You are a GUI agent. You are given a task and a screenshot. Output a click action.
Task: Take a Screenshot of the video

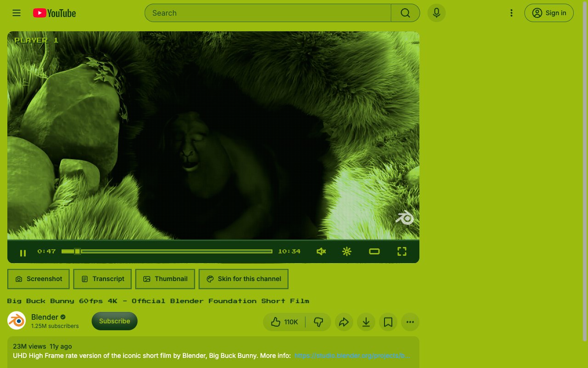point(39,279)
